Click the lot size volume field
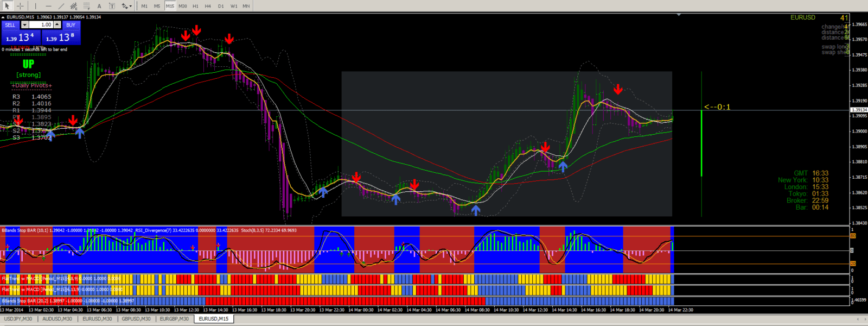 (41, 25)
